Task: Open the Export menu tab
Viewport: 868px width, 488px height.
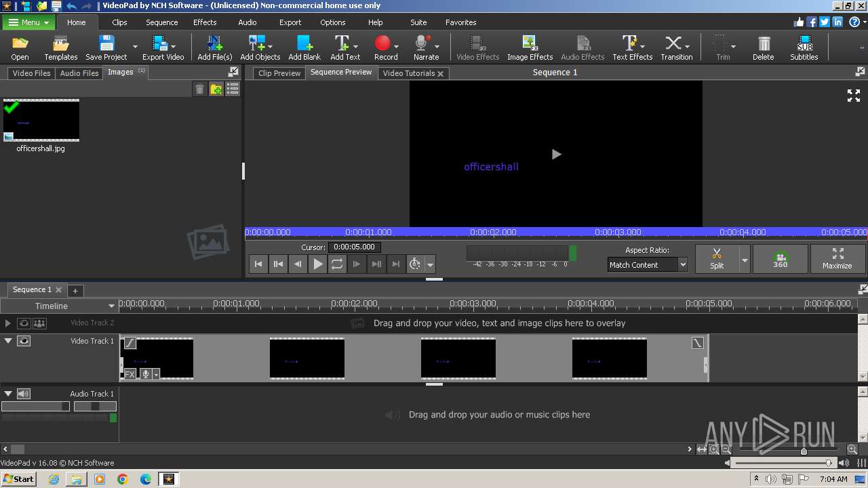Action: coord(290,22)
